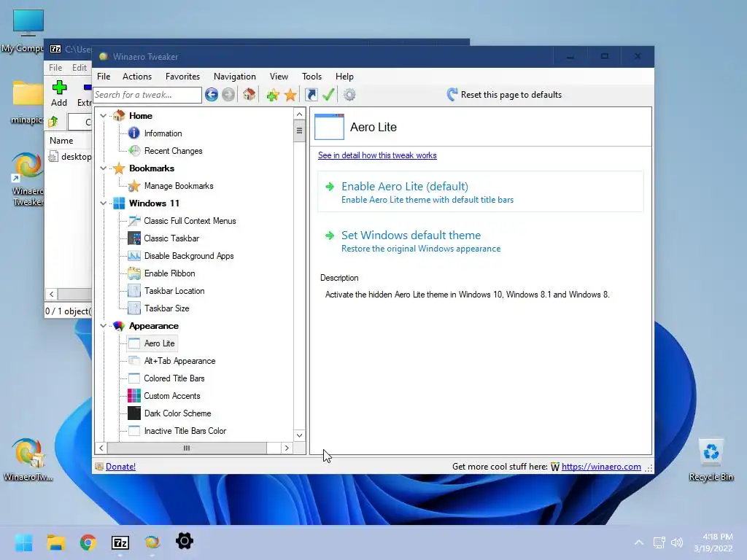Collapse the Home tree node
This screenshot has height=560, width=747.
tap(103, 116)
